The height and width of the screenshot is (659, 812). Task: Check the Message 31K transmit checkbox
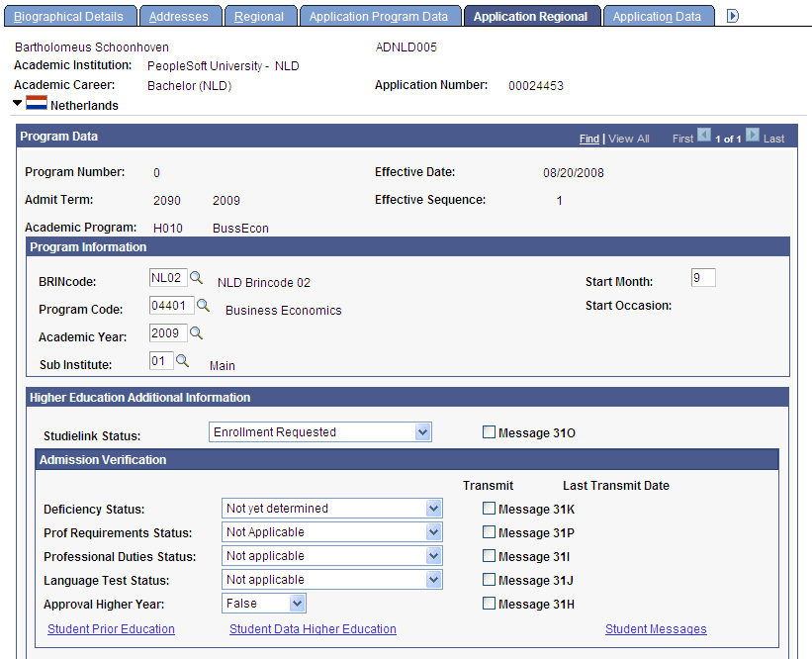pos(489,508)
